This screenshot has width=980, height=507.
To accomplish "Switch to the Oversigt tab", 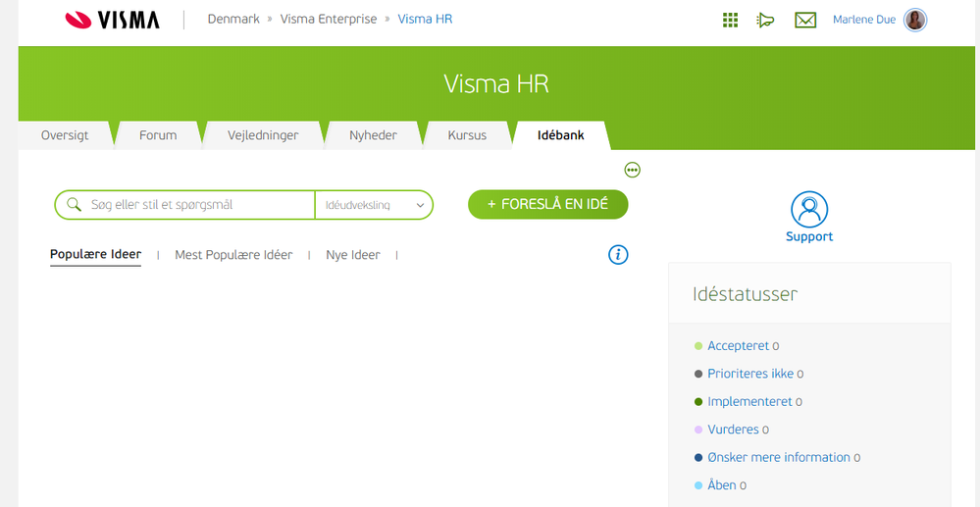I will pyautogui.click(x=65, y=135).
